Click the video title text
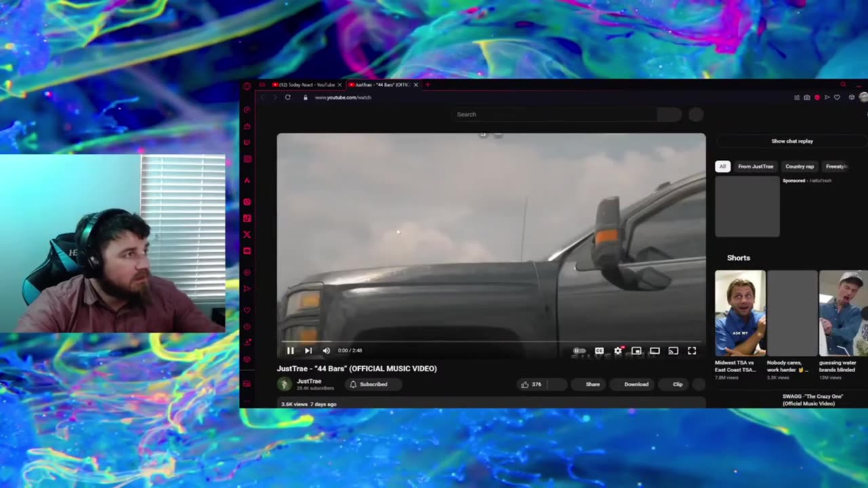Image resolution: width=868 pixels, height=488 pixels. pos(357,369)
